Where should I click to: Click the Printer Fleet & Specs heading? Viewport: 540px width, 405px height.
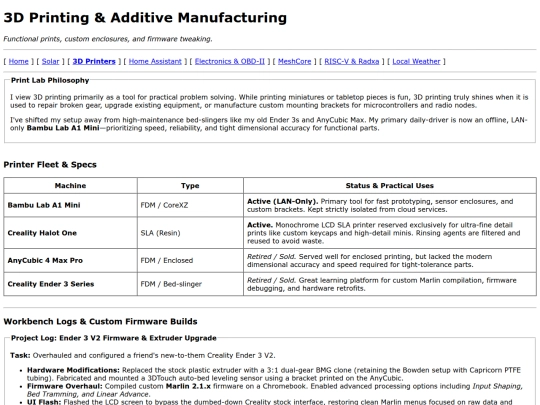click(50, 165)
